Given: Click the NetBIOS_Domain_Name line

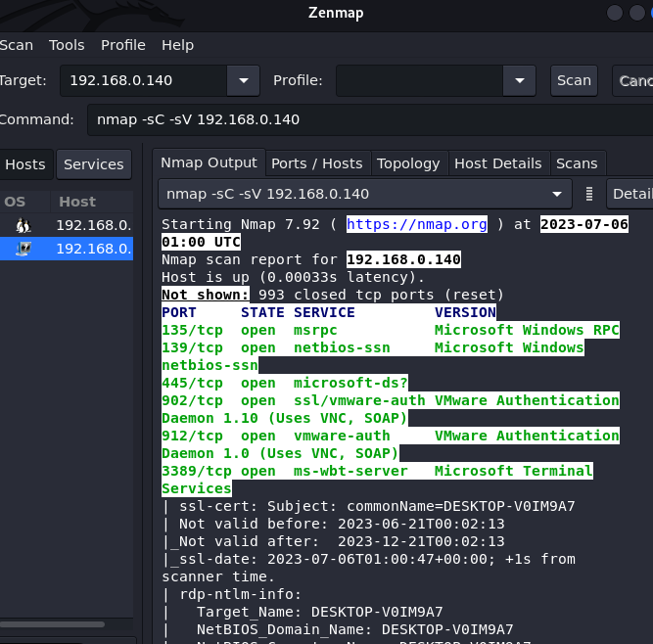Looking at the screenshot, I should [x=354, y=630].
